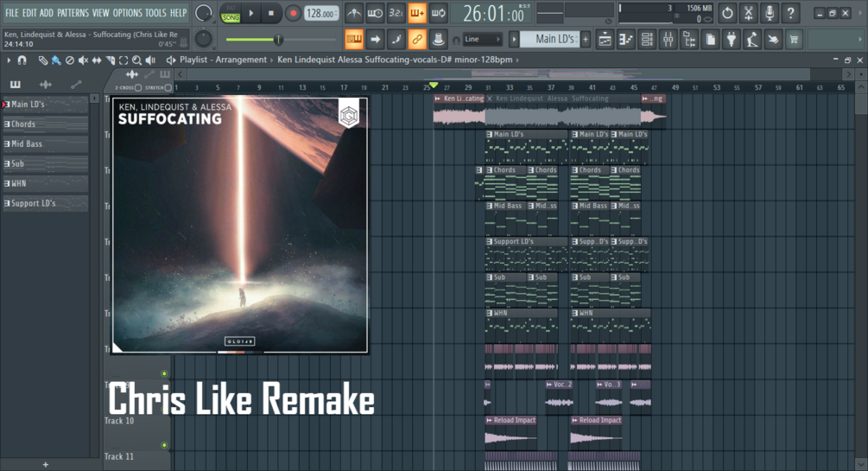Image resolution: width=868 pixels, height=471 pixels.
Task: Click the microphone recording icon
Action: point(770,13)
